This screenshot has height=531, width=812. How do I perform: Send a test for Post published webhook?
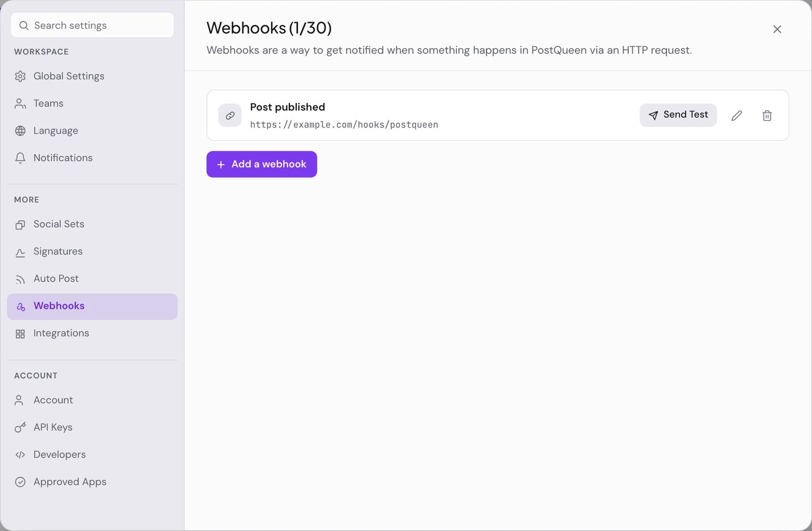[x=678, y=115]
